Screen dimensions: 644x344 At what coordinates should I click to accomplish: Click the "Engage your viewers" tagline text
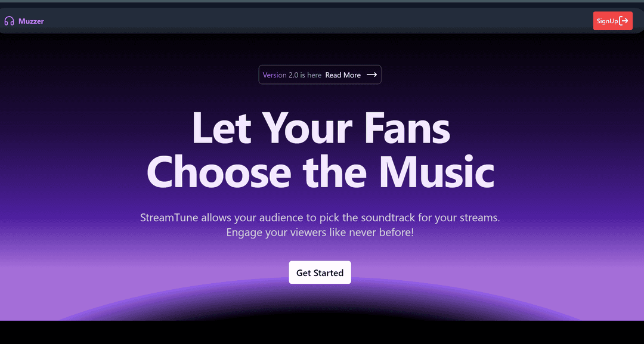(320, 233)
